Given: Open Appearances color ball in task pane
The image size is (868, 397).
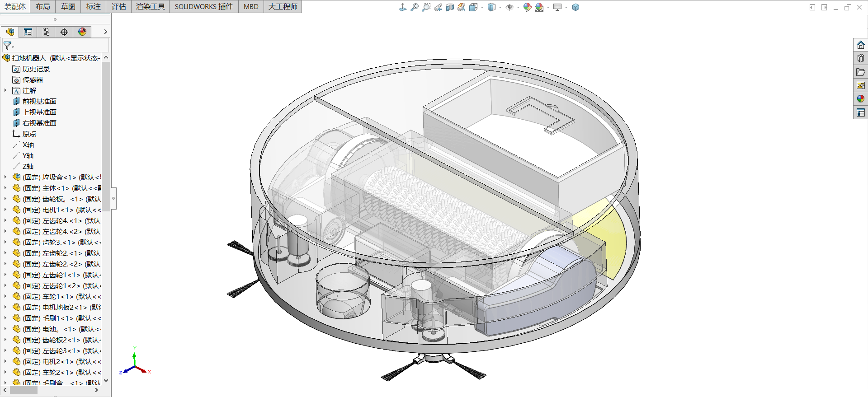Looking at the screenshot, I should (860, 99).
